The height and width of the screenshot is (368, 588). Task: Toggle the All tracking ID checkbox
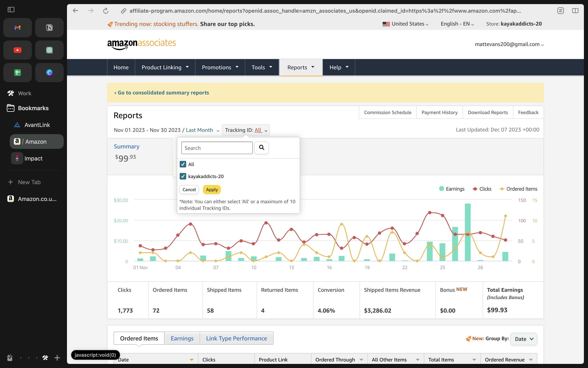(183, 164)
